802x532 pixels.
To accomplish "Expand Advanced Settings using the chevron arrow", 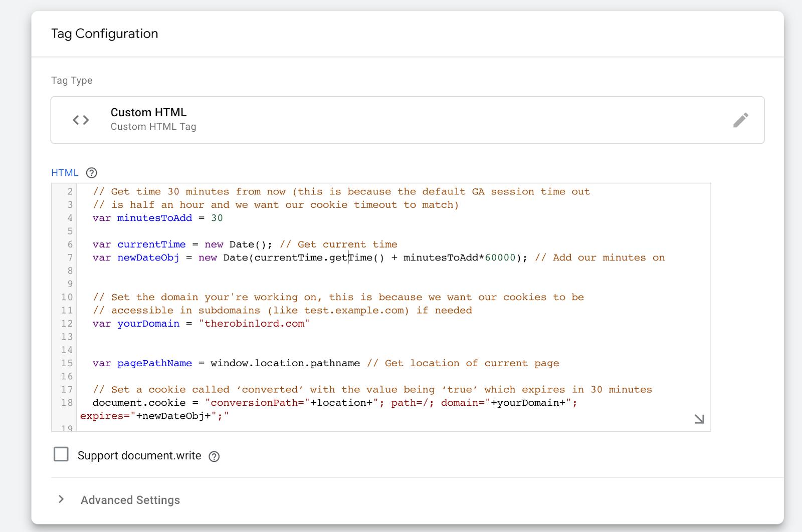I will coord(61,499).
